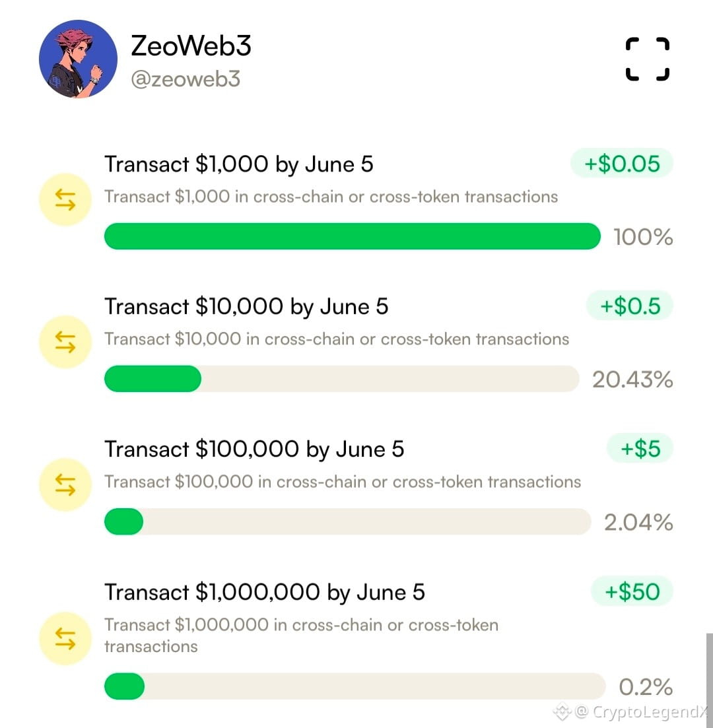Click the 100% completed progress bar

click(x=352, y=236)
